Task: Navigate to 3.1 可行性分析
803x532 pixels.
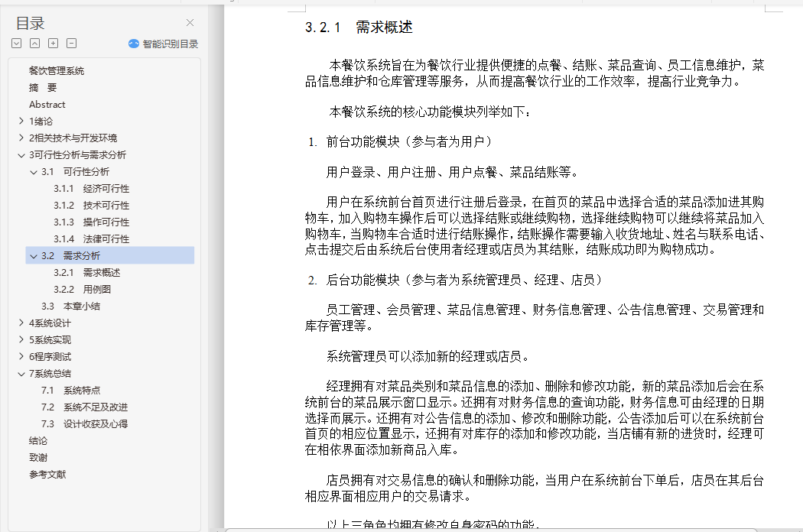Action: (75, 171)
